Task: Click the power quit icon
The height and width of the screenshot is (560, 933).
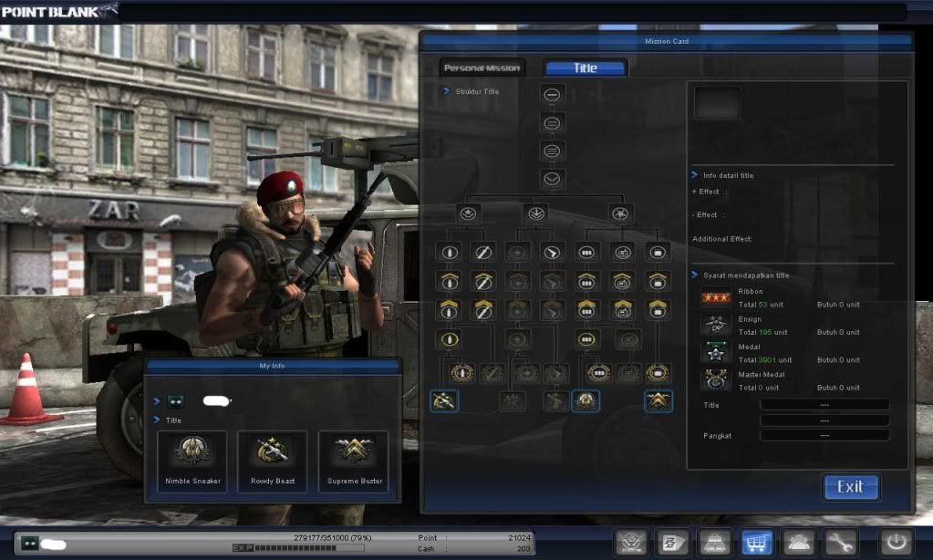Action: [x=897, y=542]
